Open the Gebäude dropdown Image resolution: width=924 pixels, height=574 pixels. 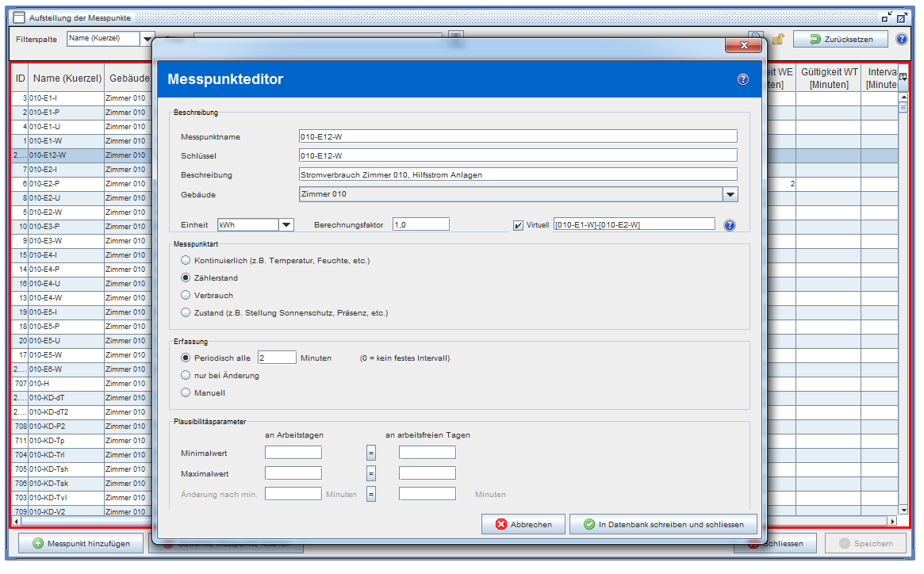click(x=730, y=194)
